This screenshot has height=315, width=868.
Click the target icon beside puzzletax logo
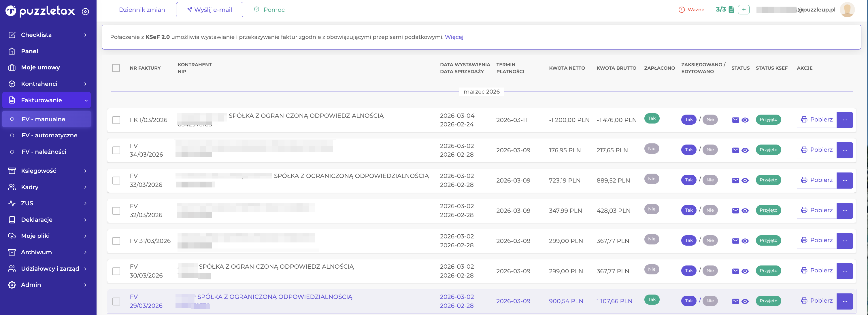click(86, 12)
